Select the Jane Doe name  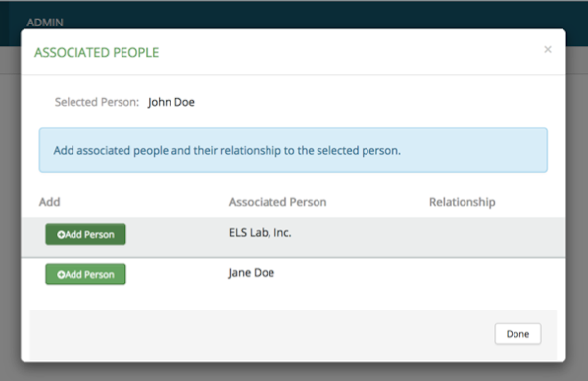[x=252, y=273]
